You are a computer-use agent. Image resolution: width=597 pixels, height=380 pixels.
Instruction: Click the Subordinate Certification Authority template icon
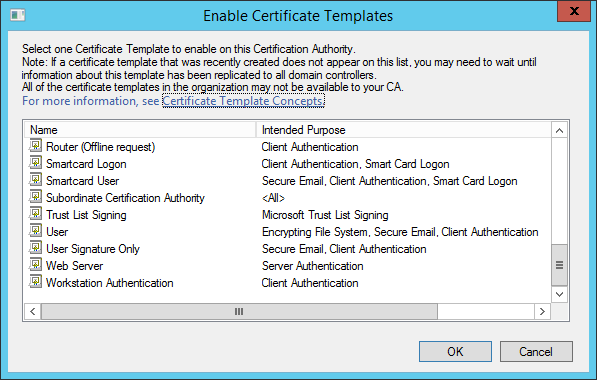(35, 197)
